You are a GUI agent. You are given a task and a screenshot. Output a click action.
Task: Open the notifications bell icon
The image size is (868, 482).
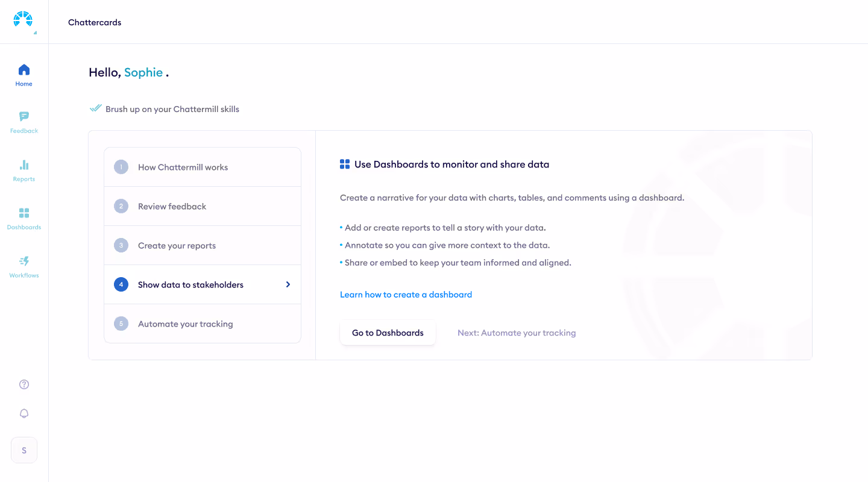[x=24, y=413]
